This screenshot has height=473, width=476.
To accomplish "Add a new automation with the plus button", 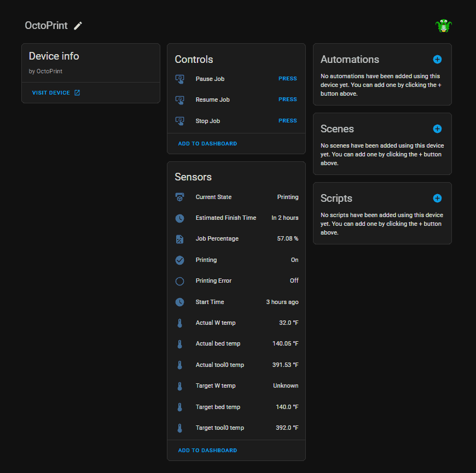I will (437, 60).
